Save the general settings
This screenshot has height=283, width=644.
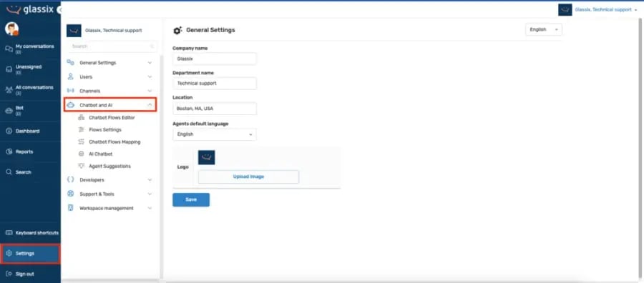coord(191,199)
